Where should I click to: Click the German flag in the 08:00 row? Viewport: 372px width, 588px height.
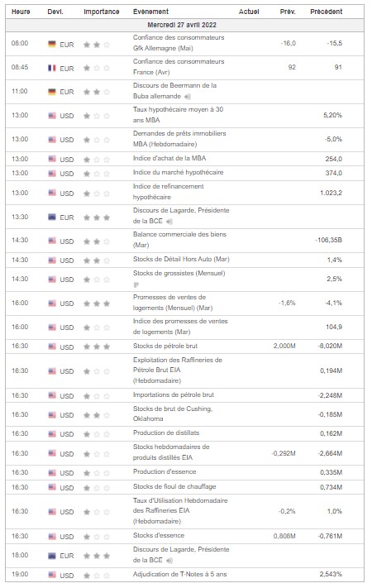pos(52,45)
